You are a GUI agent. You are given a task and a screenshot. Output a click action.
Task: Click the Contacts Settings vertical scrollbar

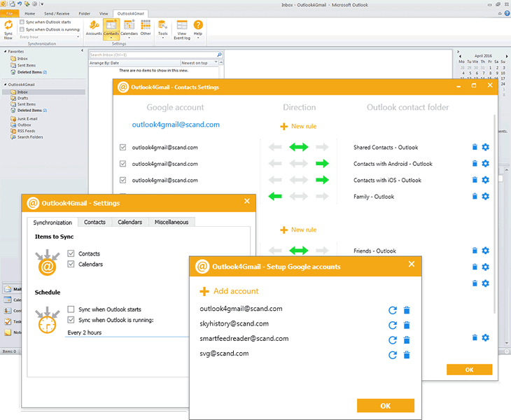coord(494,213)
